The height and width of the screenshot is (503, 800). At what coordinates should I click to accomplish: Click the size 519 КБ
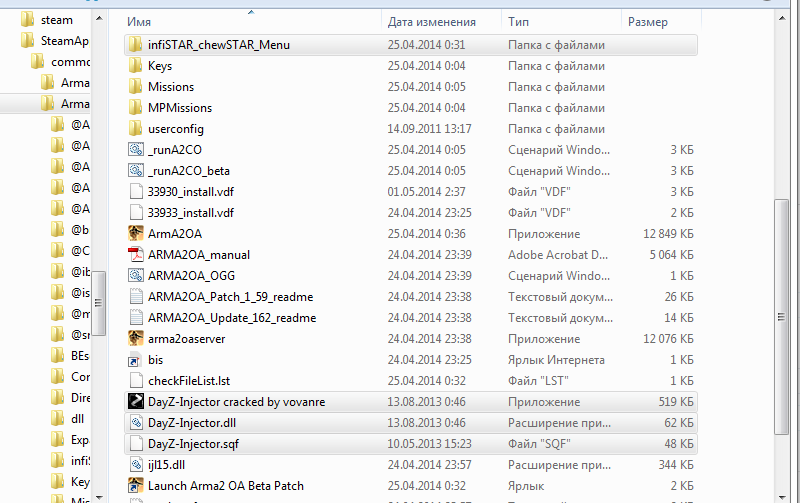(676, 401)
